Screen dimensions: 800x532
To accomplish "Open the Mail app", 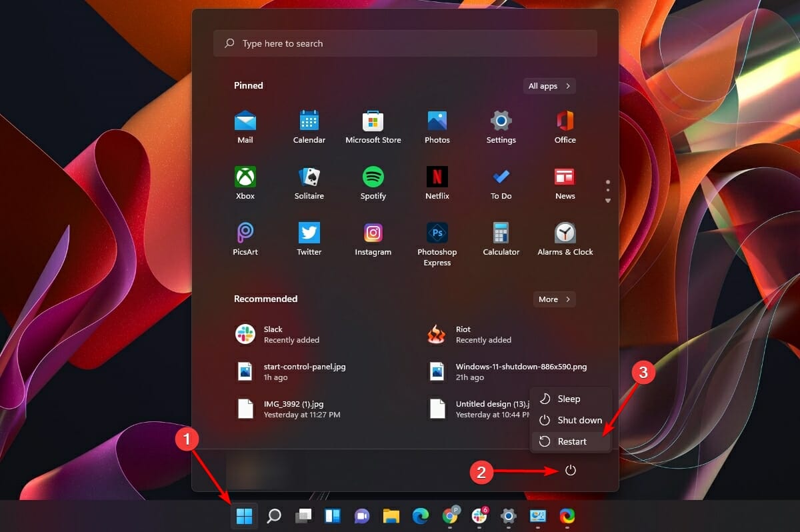I will point(245,127).
